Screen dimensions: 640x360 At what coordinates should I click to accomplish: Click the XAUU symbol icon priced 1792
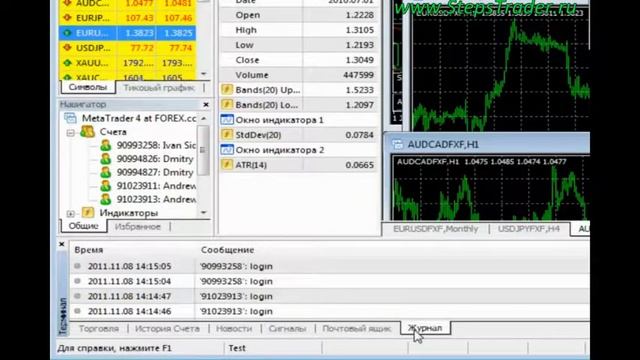(x=67, y=63)
